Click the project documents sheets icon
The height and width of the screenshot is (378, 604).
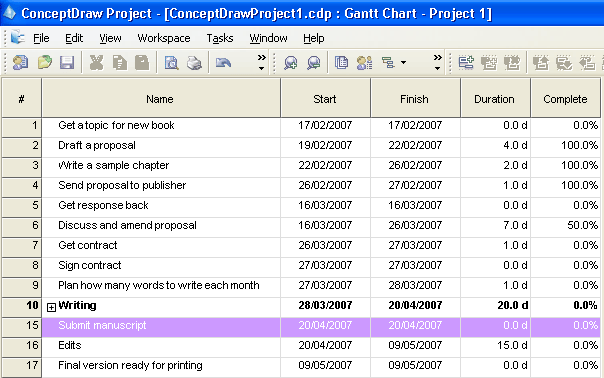341,62
